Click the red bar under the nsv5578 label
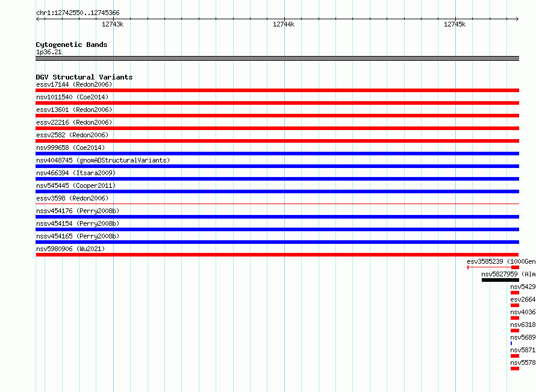 (515, 369)
